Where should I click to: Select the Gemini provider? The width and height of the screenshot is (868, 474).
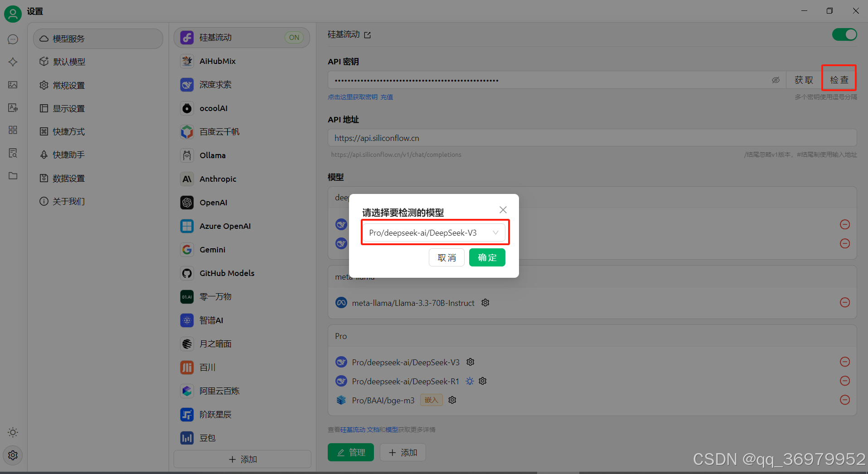click(x=242, y=250)
